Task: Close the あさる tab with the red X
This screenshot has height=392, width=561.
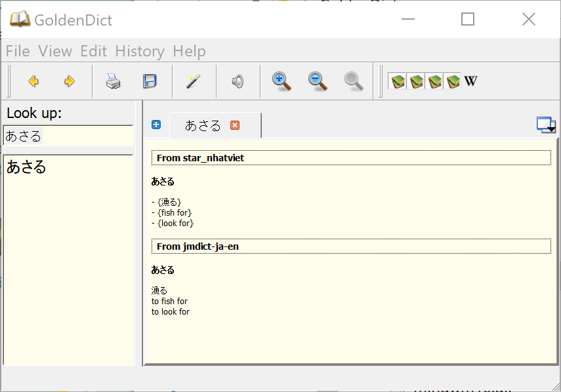Action: (235, 125)
